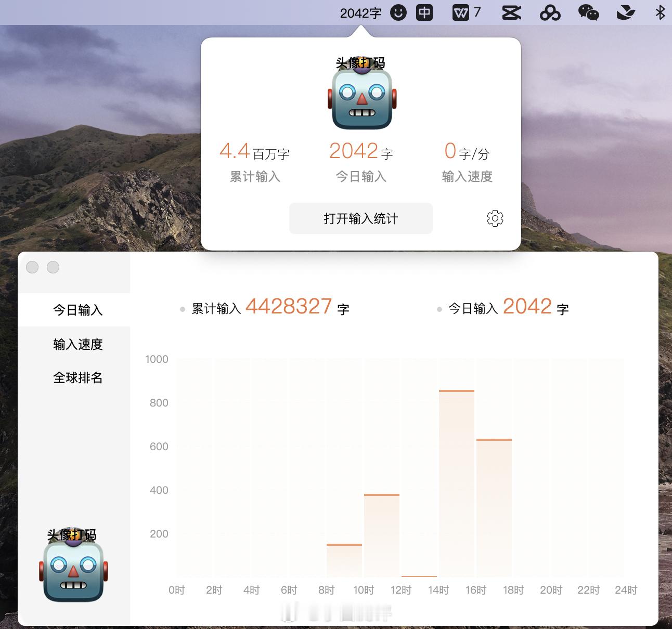Click the 14时 tallest chart bar
Screen dimensions: 672x629
click(x=457, y=483)
